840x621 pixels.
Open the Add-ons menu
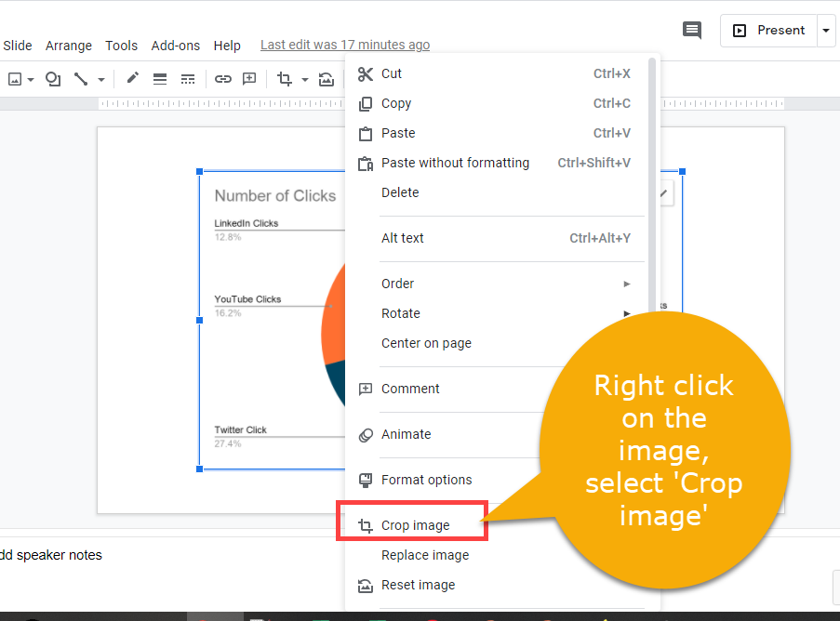(176, 46)
